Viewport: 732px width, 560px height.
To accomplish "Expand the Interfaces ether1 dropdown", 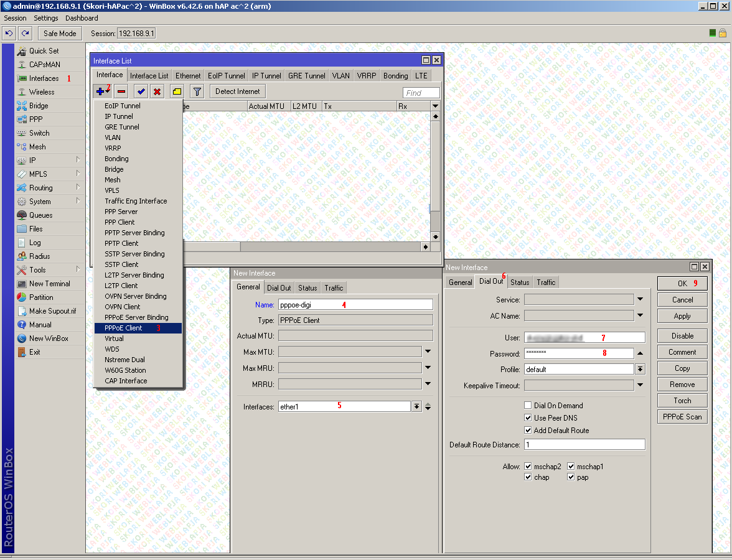I will (x=416, y=406).
